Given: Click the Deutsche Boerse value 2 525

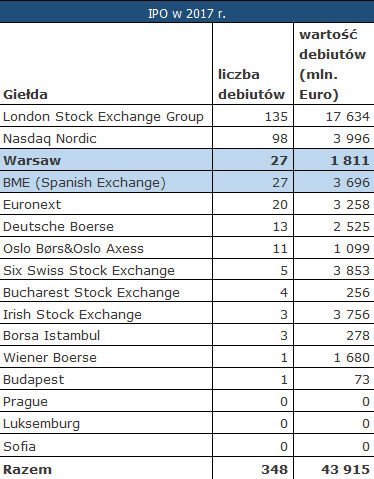Looking at the screenshot, I should pos(351,227).
